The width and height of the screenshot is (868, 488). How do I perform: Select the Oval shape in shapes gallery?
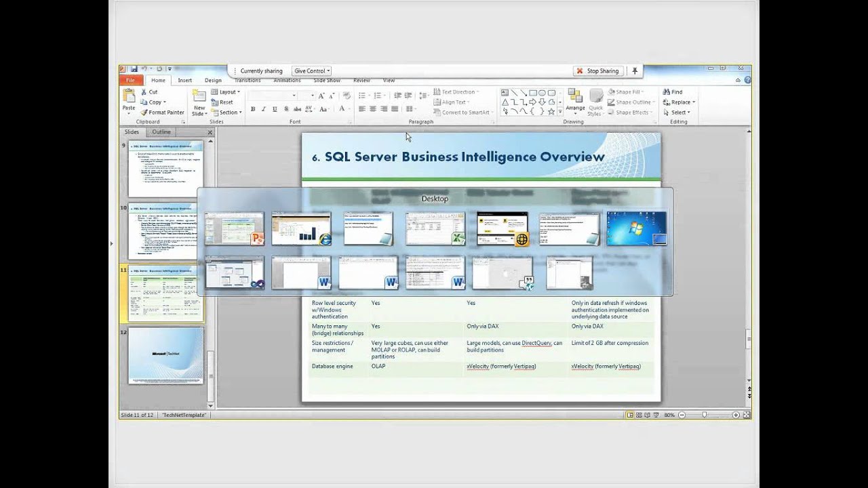pos(542,93)
